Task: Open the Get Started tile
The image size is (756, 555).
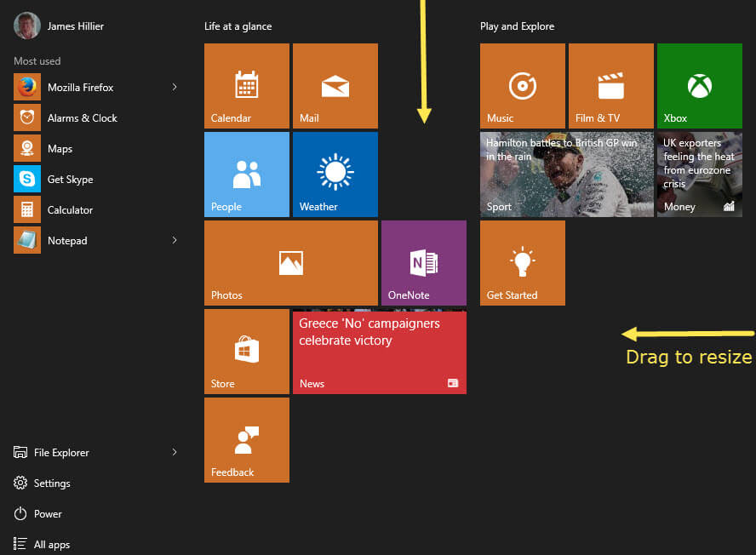Action: 523,263
